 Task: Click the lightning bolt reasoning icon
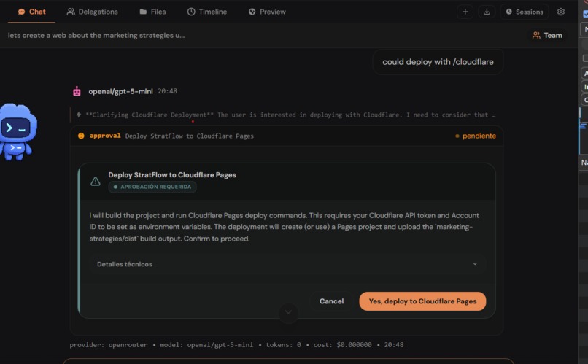point(79,115)
